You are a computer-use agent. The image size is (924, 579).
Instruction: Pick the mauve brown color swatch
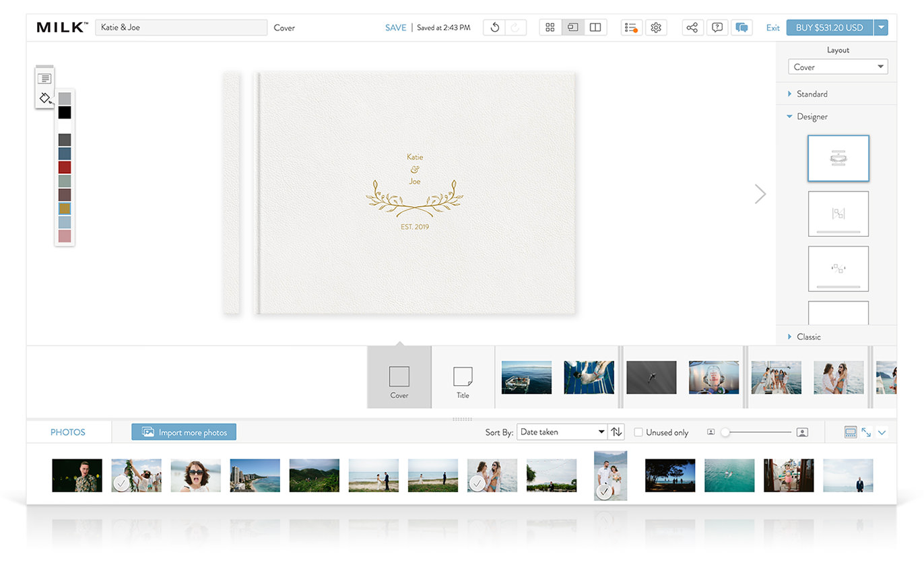(x=65, y=195)
